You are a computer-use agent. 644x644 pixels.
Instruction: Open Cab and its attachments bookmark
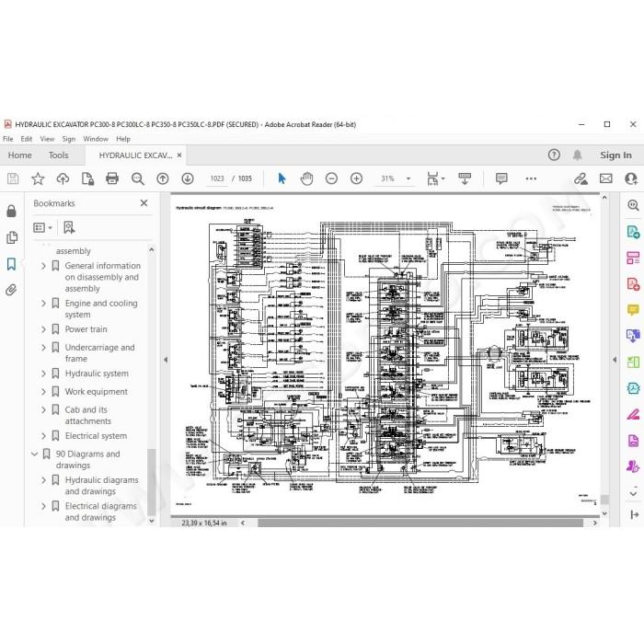coord(88,415)
